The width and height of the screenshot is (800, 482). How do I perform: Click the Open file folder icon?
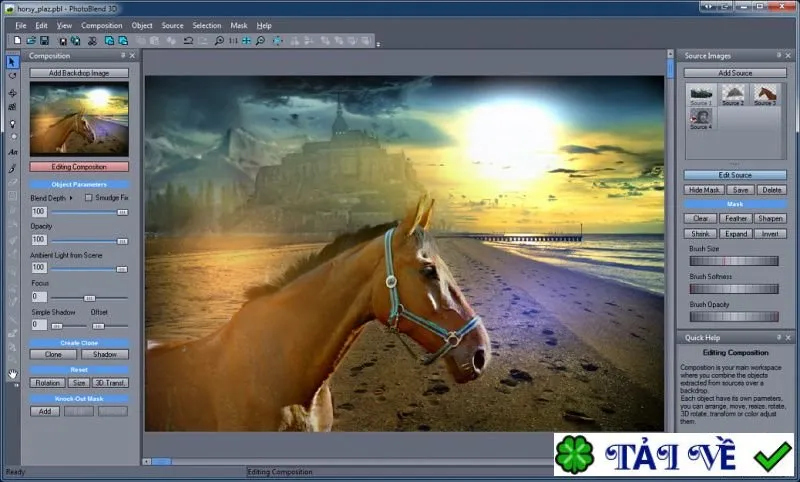[31, 40]
